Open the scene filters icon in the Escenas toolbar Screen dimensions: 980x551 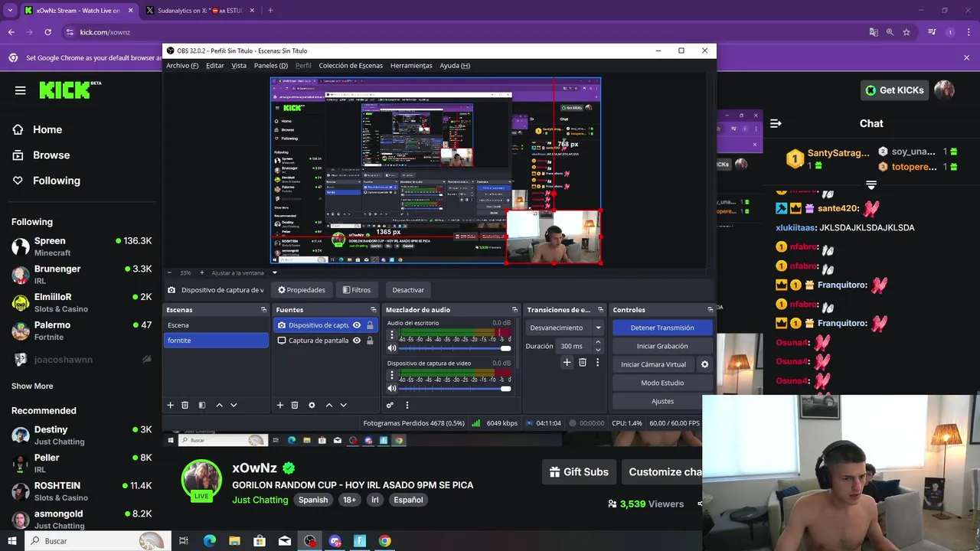click(x=202, y=405)
